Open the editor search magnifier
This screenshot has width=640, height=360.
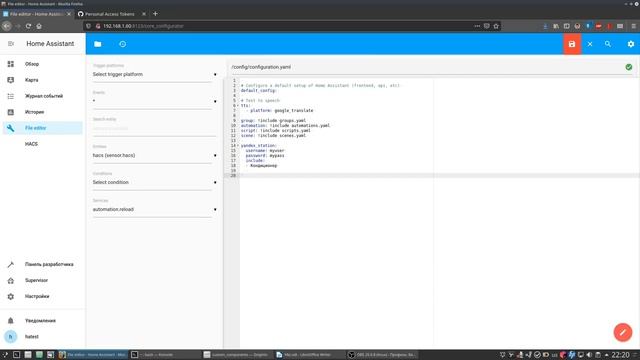coord(608,44)
